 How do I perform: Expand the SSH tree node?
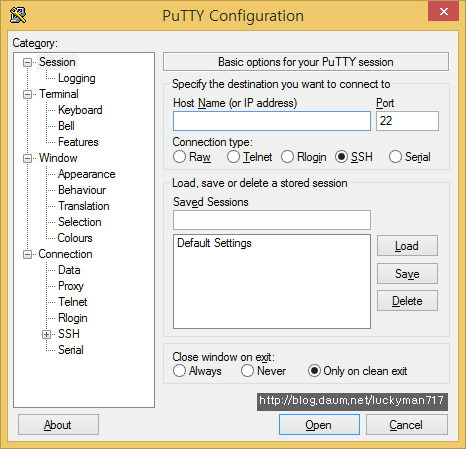[x=47, y=334]
